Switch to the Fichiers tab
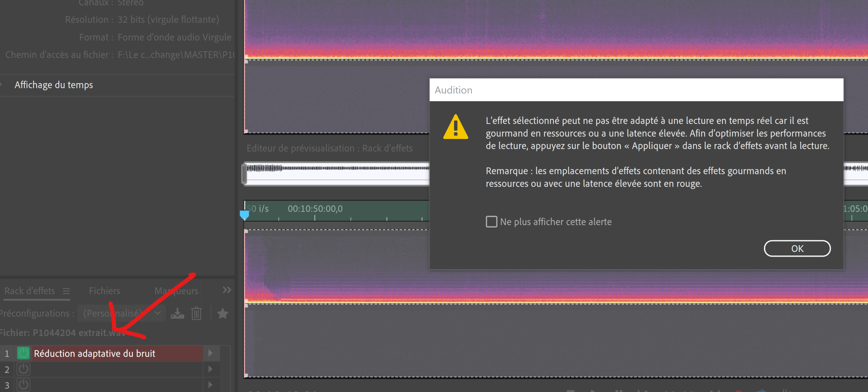868x392 pixels. click(105, 291)
